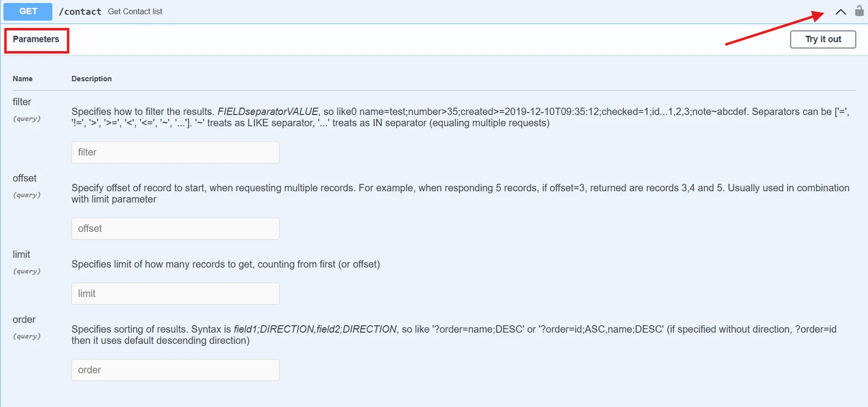Click the limit parameter description text
The image size is (868, 407).
tap(226, 264)
